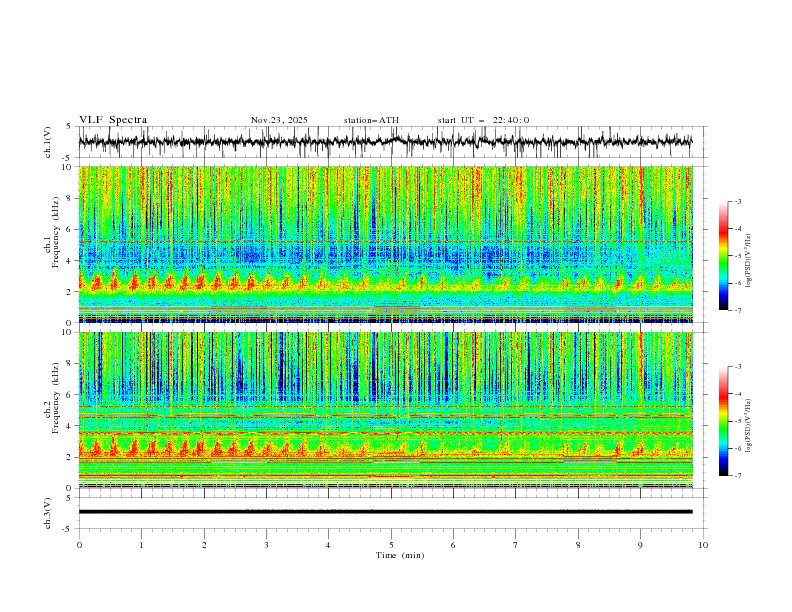The height and width of the screenshot is (612, 792).
Task: Click the 'ch.3(V)' waveform axis label
Action: [48, 513]
